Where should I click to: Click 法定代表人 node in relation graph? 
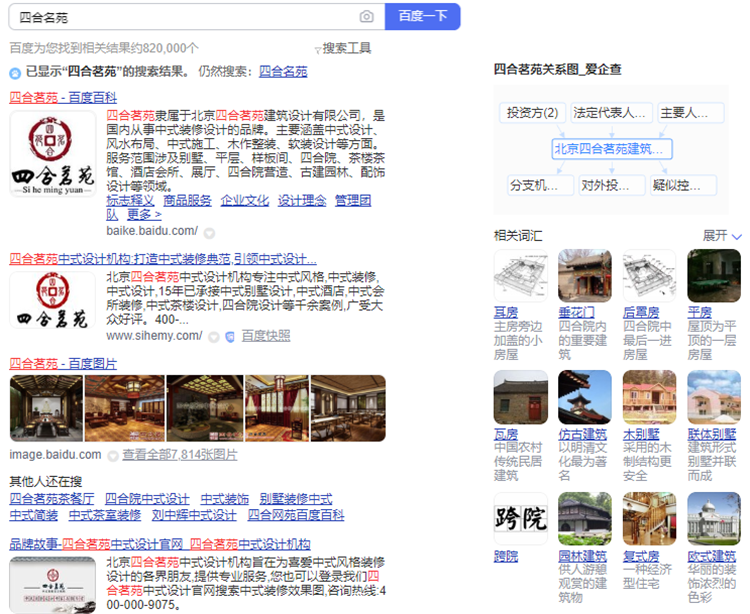612,113
